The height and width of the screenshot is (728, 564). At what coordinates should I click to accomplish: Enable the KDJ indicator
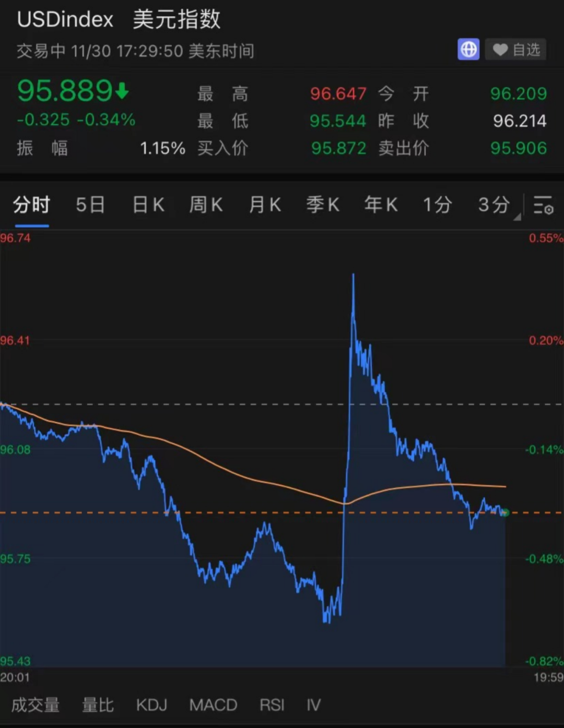pos(151,705)
